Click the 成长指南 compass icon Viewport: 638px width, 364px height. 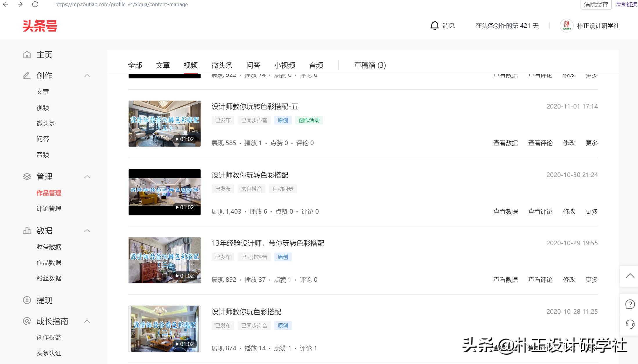(x=26, y=321)
